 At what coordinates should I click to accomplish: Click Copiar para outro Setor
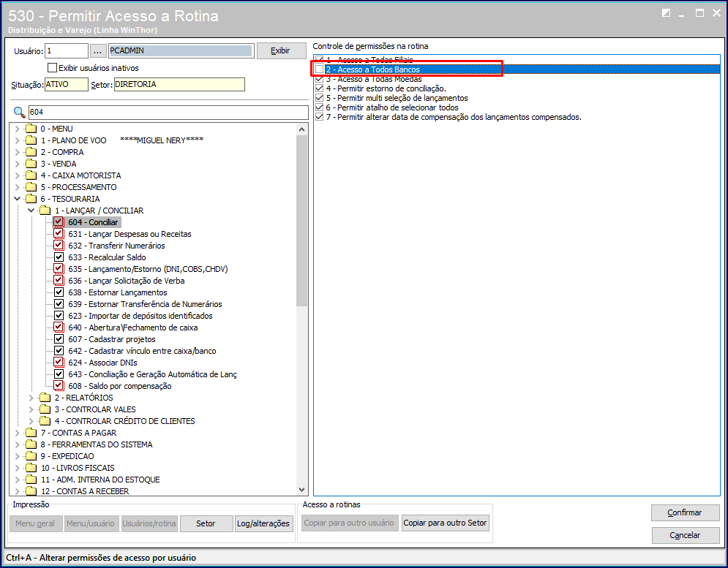pos(445,523)
